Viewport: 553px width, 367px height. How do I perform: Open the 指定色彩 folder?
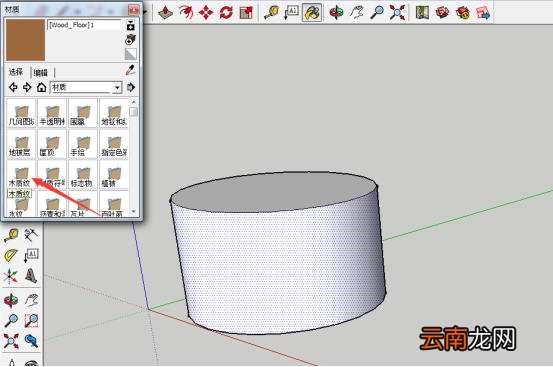point(114,145)
